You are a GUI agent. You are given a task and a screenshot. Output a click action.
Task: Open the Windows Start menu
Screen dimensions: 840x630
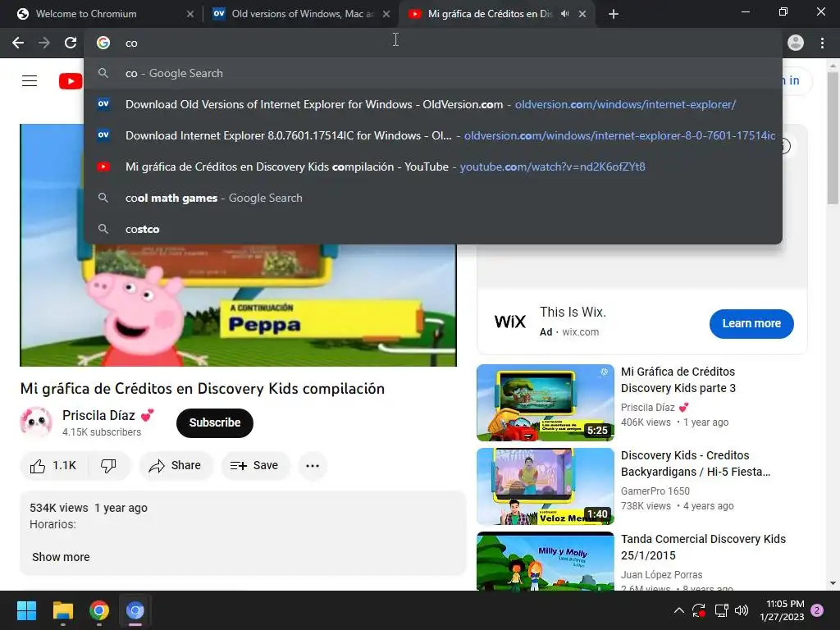click(26, 610)
